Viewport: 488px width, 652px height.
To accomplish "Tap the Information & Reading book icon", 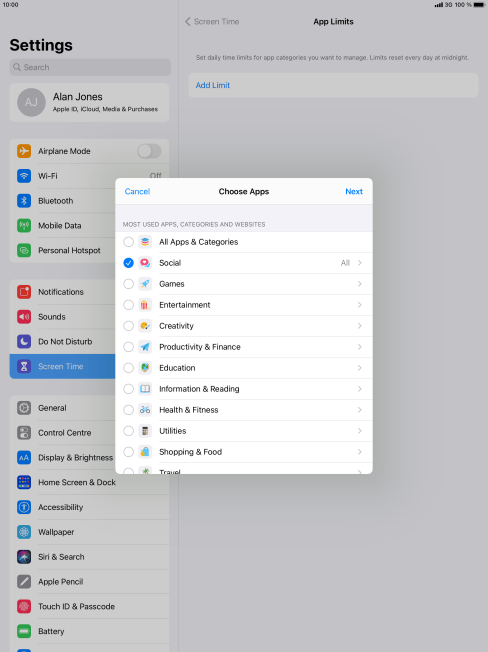I will (x=145, y=389).
